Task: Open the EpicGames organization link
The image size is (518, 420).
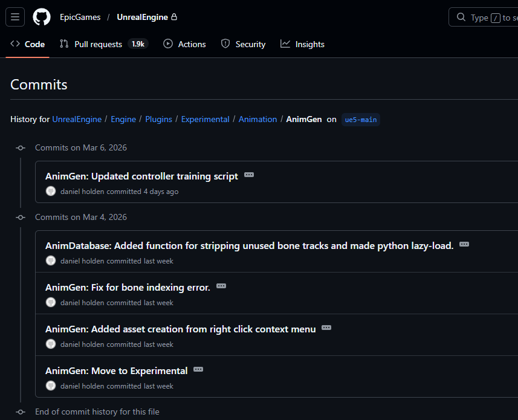Action: point(80,17)
